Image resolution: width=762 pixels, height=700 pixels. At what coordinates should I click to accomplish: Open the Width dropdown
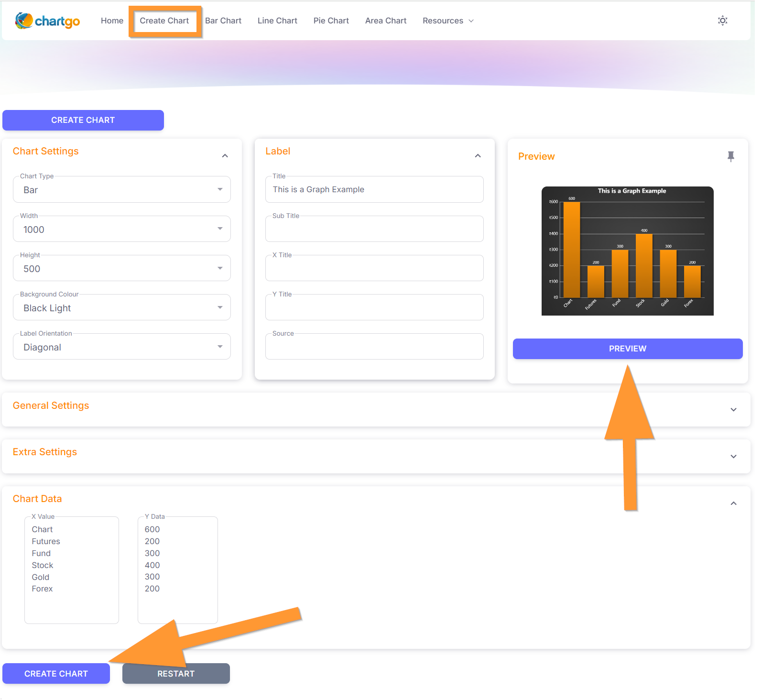122,230
